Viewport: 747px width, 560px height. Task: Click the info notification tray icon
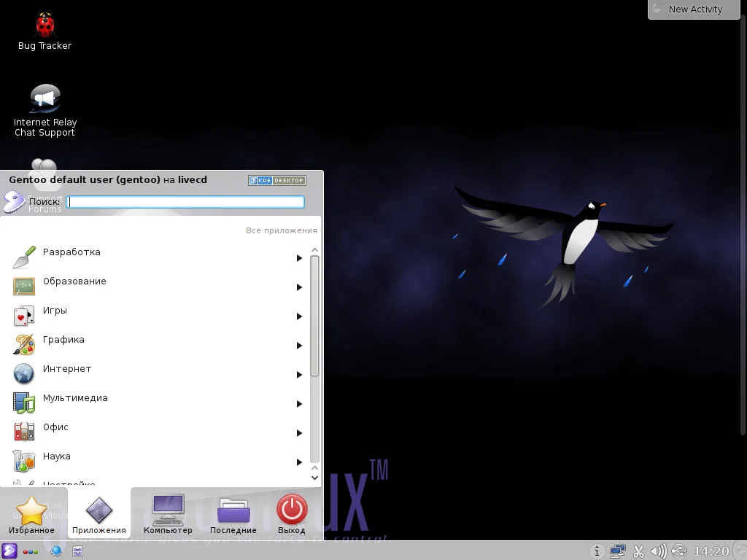[597, 551]
